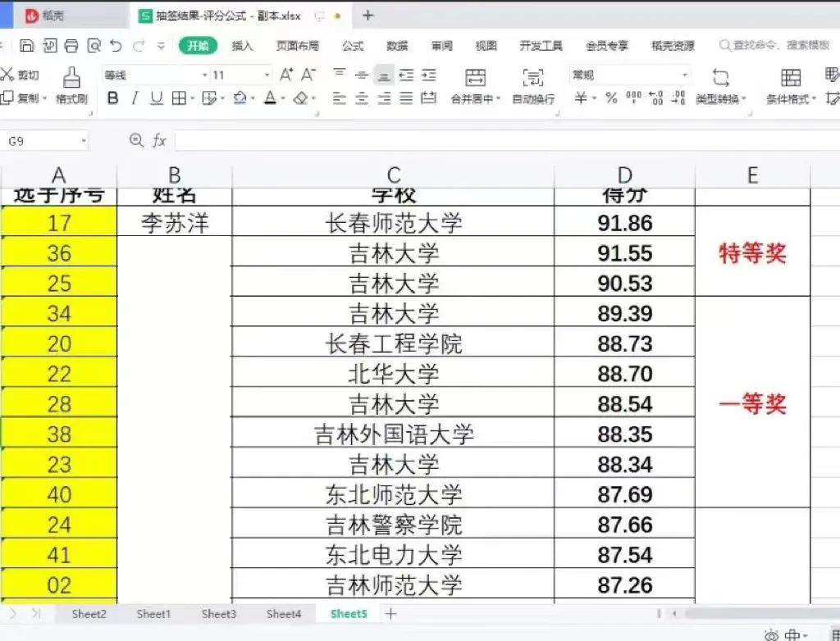Open the 数据 (Data) ribbon tab
The height and width of the screenshot is (641, 840).
click(x=397, y=47)
